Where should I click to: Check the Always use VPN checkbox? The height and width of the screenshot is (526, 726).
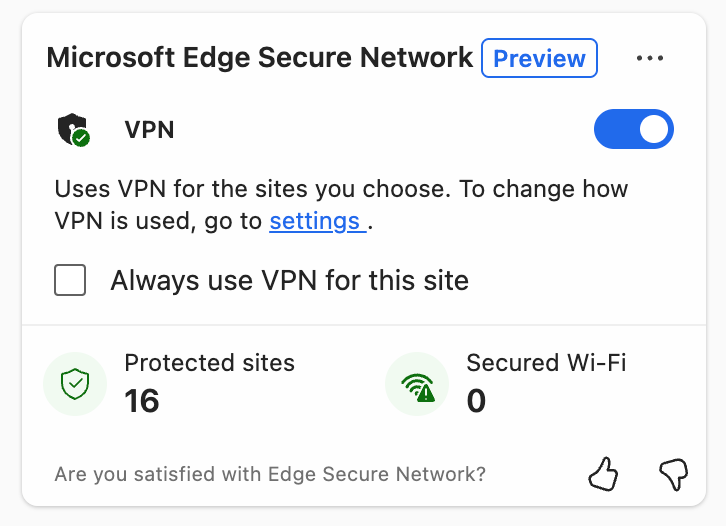click(x=70, y=280)
